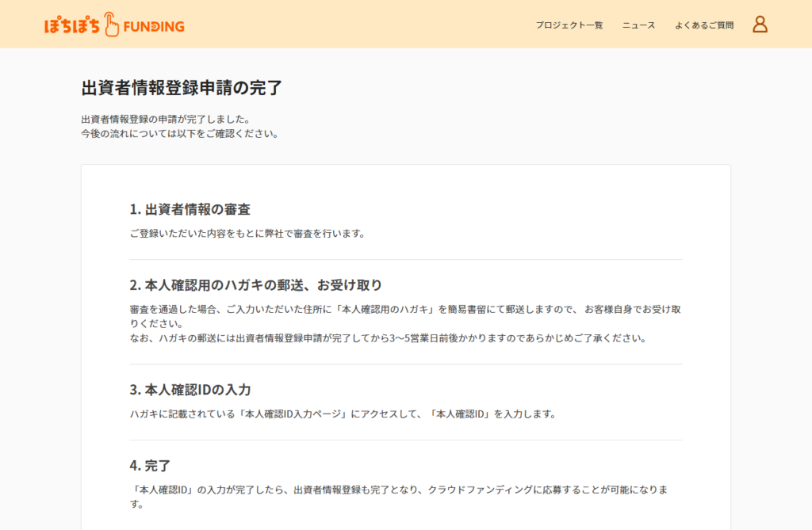Click the 出資者情報登録申請の完了 page title

pyautogui.click(x=182, y=88)
